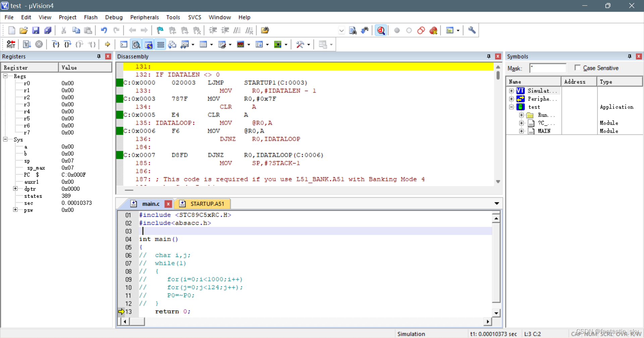Screen dimensions: 644x338
Task: Kill all breakpoints icon
Action: pos(433,30)
